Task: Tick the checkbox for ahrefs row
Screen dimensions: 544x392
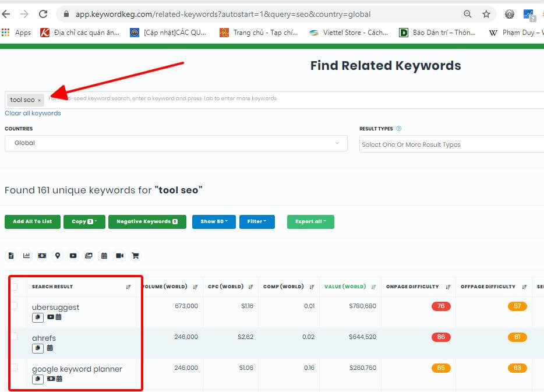Action: tap(14, 336)
